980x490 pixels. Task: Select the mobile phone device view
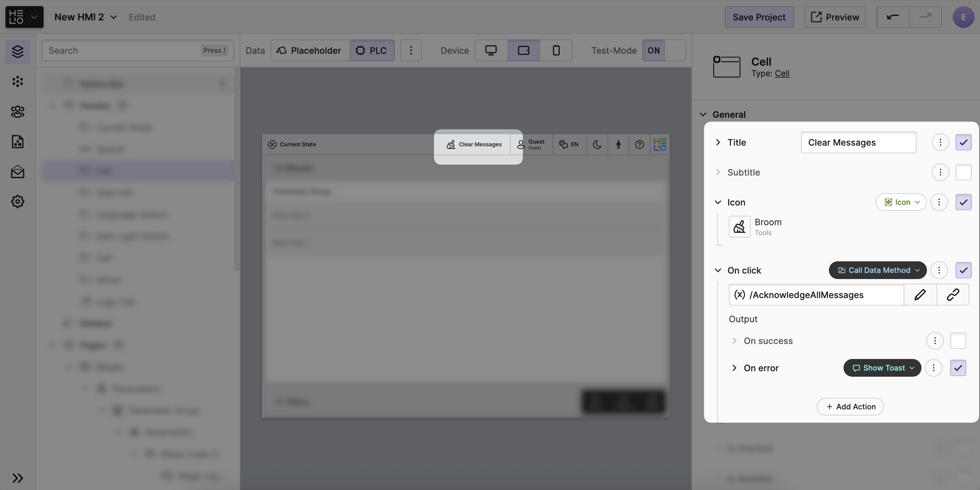pos(556,50)
